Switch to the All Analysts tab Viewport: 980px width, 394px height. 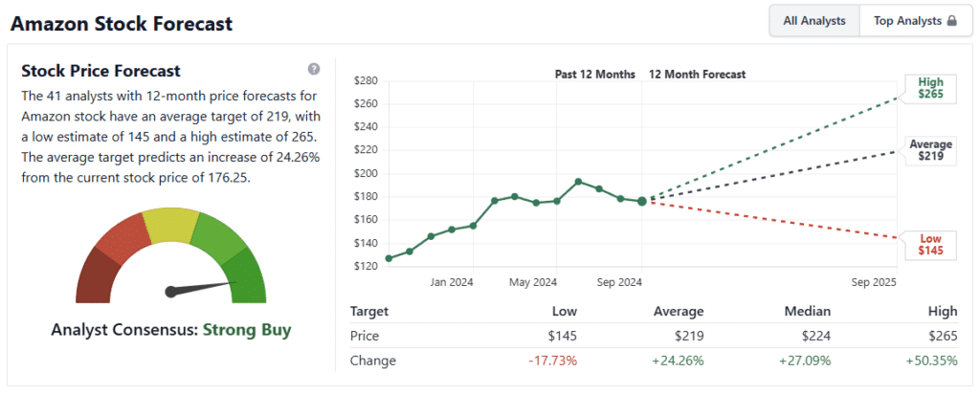point(814,20)
